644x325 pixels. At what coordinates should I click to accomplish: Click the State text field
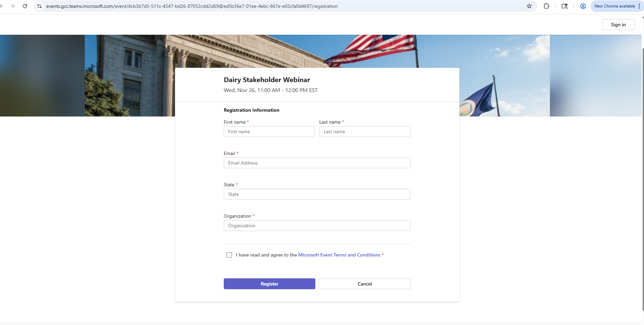click(x=317, y=194)
